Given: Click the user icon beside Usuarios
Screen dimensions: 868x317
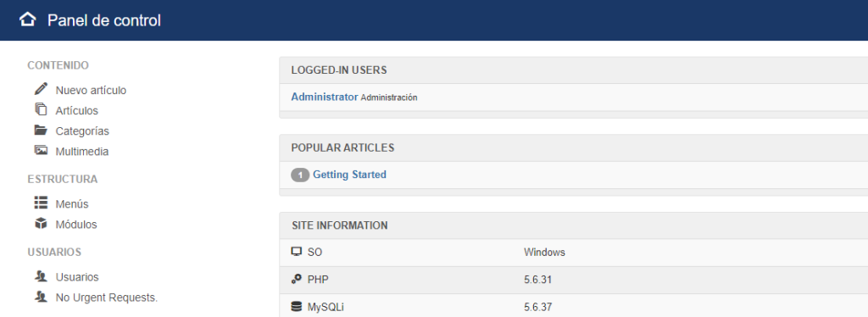Looking at the screenshot, I should pos(41,276).
